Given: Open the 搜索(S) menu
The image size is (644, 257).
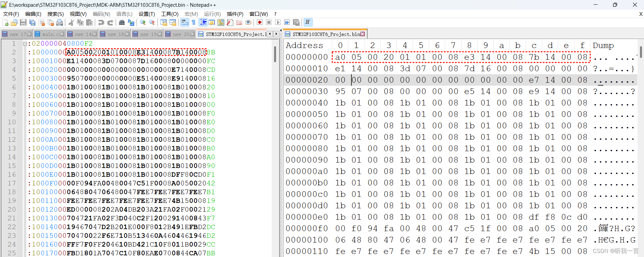Looking at the screenshot, I should click(55, 14).
